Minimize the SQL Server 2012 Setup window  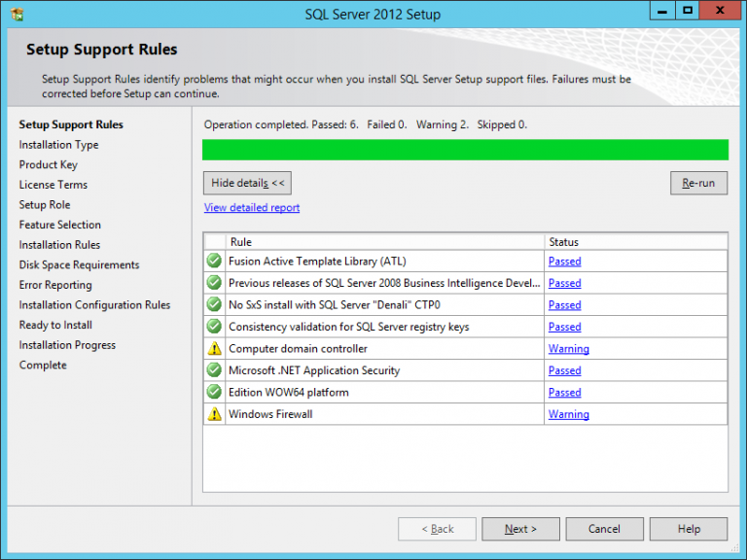[x=662, y=11]
